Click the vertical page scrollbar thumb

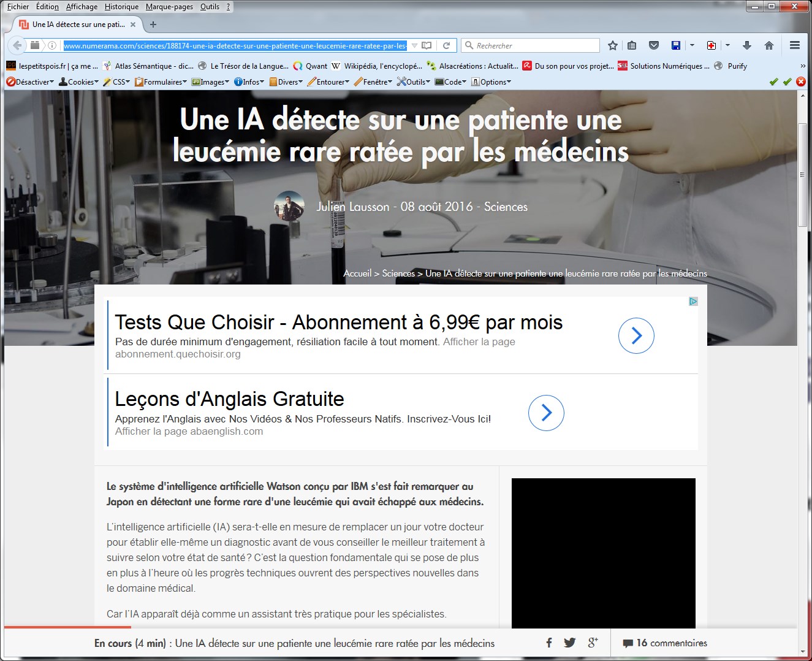pyautogui.click(x=802, y=175)
